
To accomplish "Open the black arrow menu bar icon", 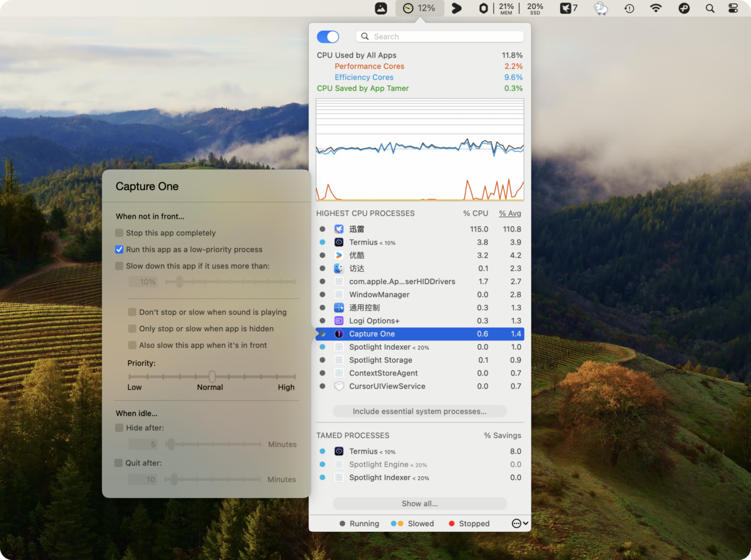I will [x=457, y=8].
